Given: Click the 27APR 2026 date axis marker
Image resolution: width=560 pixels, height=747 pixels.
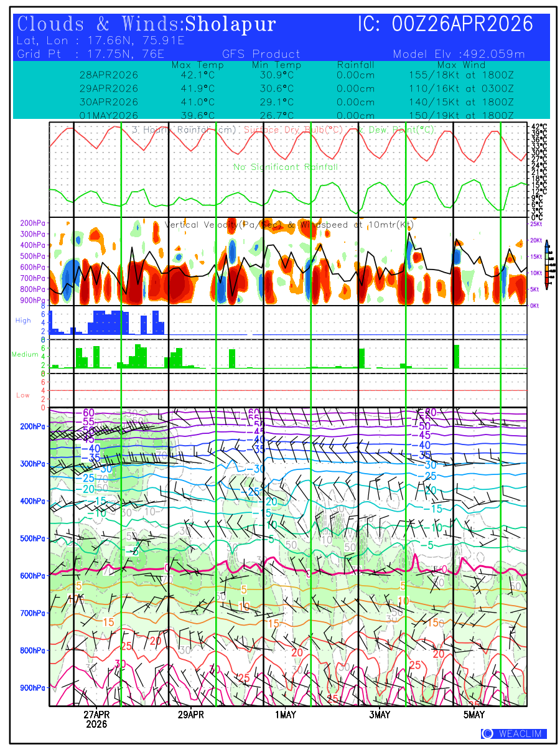Looking at the screenshot, I should pyautogui.click(x=97, y=719).
